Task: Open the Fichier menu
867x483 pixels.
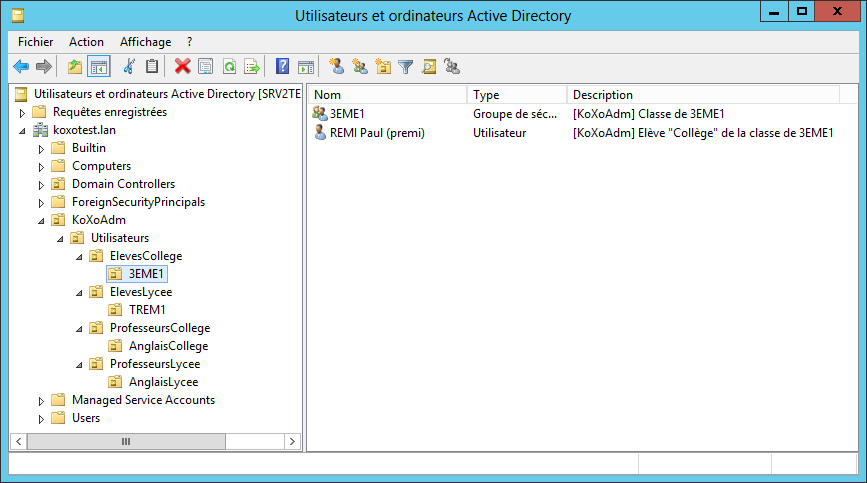Action: point(35,42)
